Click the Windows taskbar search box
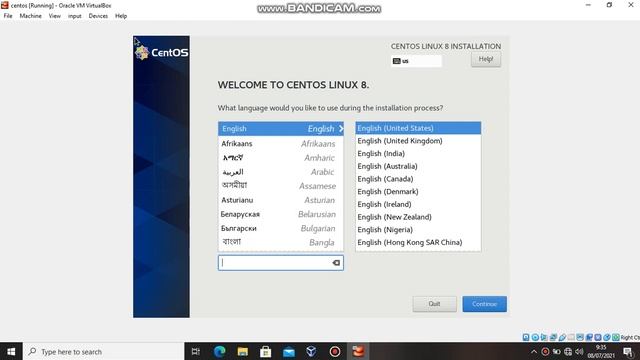 (104, 351)
